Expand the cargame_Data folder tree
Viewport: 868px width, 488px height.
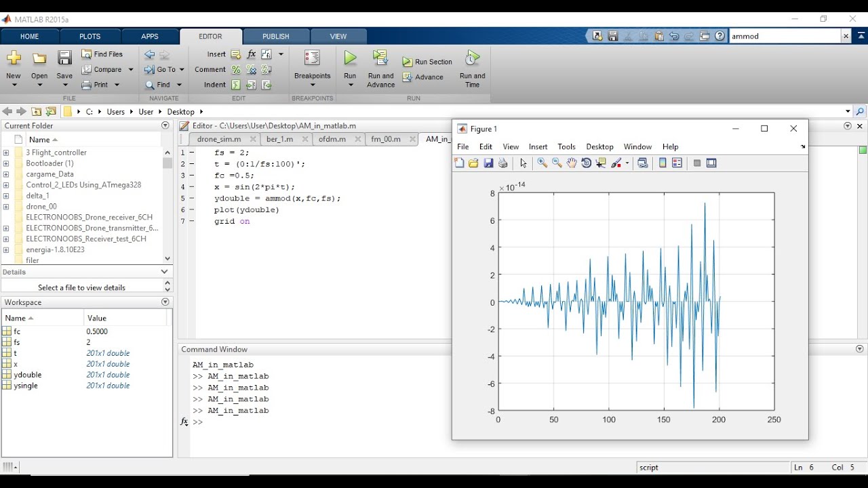point(6,174)
